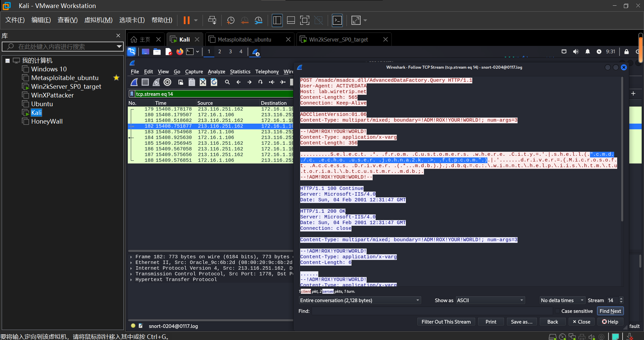644x340 pixels.
Task: Open the Entire conversation dropdown
Action: click(x=360, y=300)
